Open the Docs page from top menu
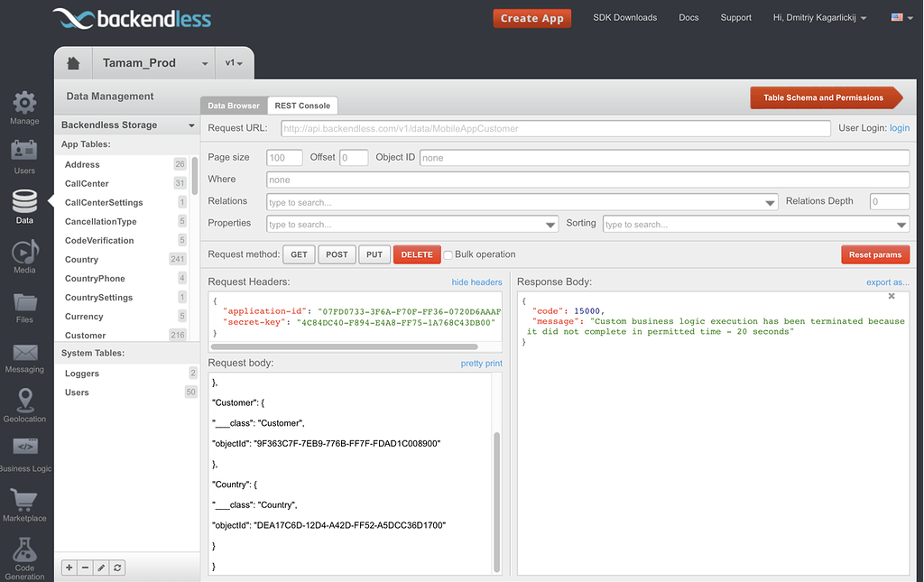 point(688,17)
